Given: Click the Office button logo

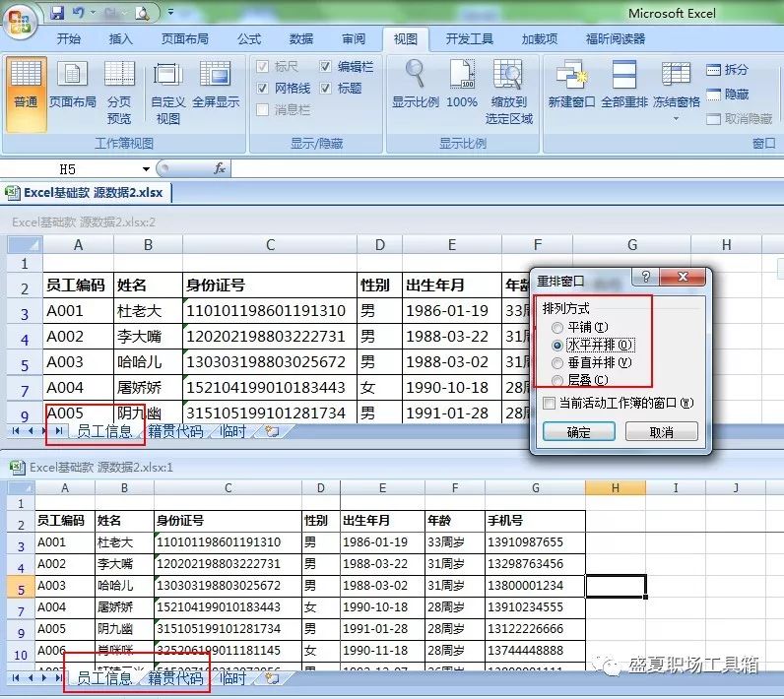Looking at the screenshot, I should pyautogui.click(x=20, y=21).
